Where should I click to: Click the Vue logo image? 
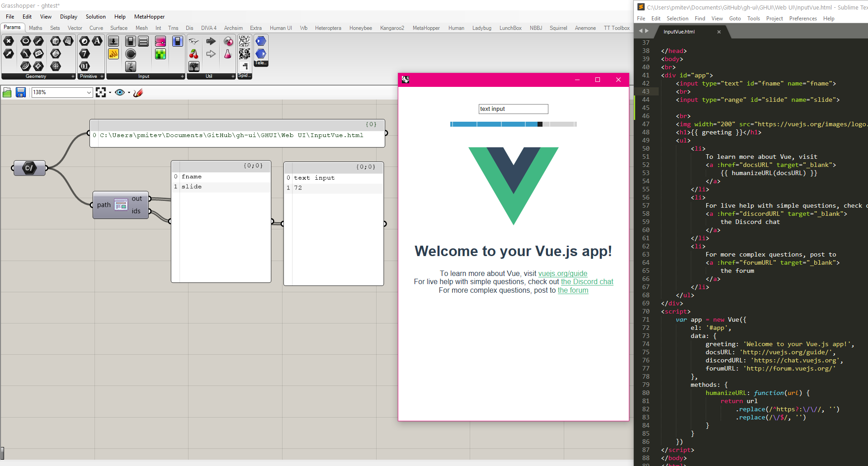pyautogui.click(x=514, y=185)
